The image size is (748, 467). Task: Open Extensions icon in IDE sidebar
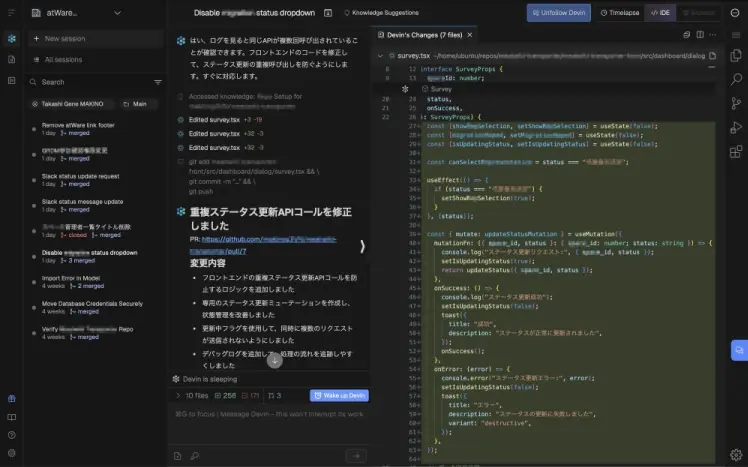736,152
